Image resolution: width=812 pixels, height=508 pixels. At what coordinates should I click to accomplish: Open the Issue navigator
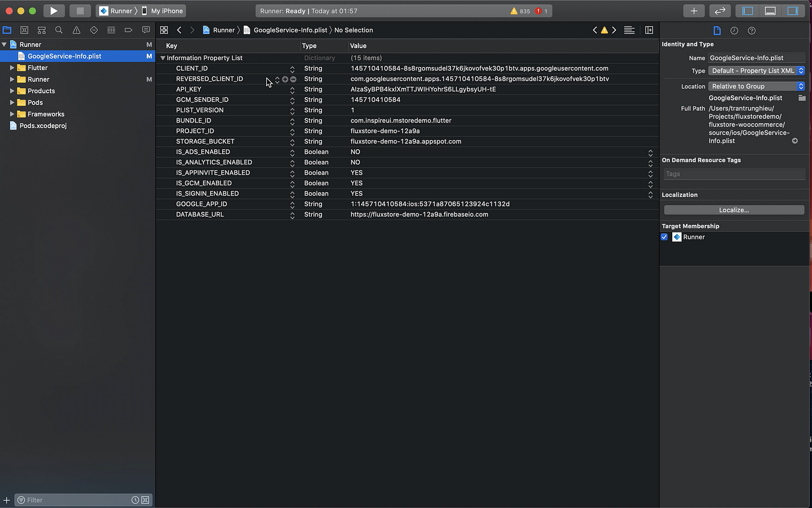click(76, 30)
